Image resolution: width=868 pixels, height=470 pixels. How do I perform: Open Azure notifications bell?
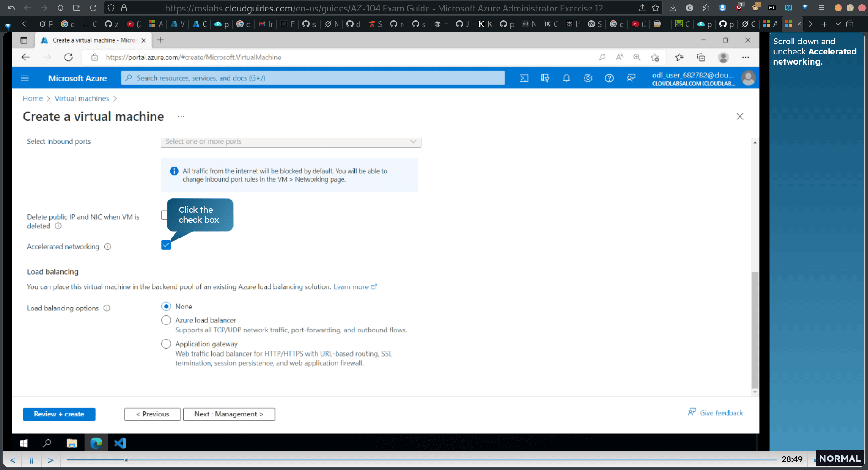[x=566, y=78]
